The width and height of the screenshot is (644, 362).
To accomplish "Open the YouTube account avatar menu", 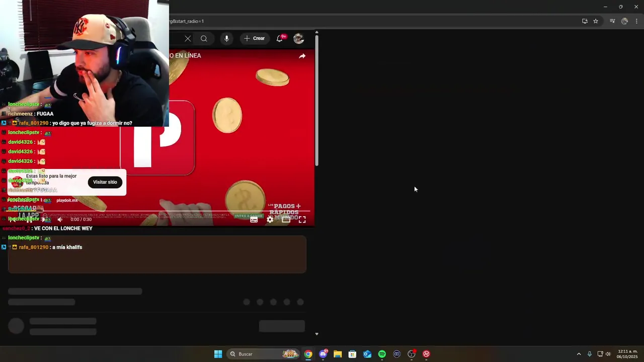I will tap(299, 38).
